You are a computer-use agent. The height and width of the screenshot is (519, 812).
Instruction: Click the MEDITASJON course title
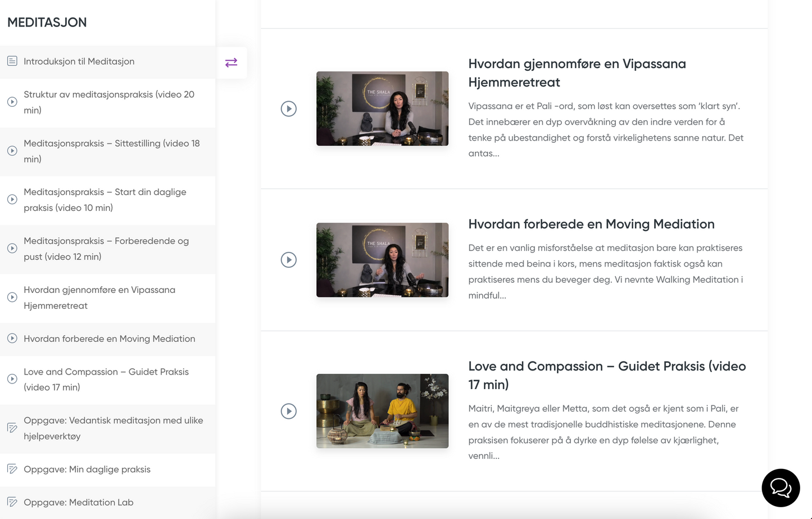click(47, 22)
